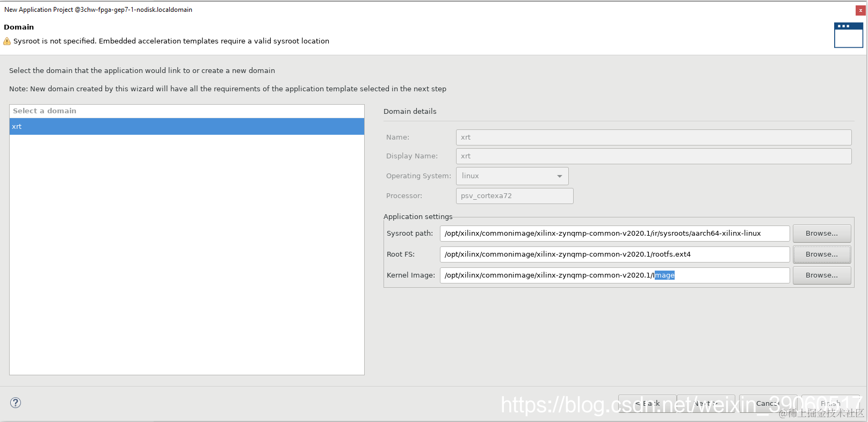Click the Processor field psv_cortexa72

(x=515, y=196)
